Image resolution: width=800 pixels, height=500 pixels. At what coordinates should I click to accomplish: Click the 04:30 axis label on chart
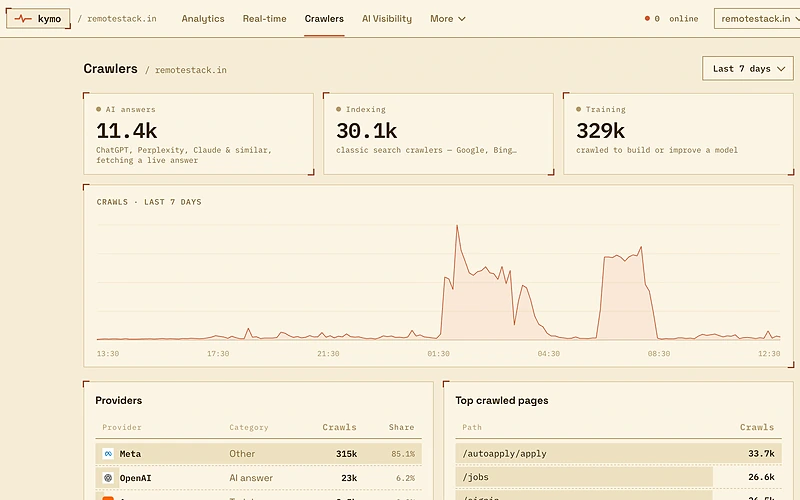(548, 354)
